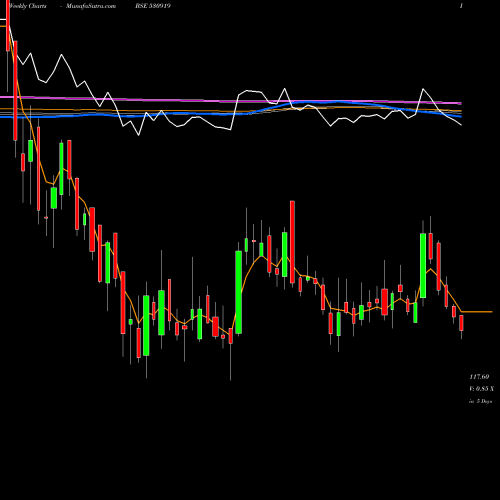Screen dimensions: 500x500
Task: Click the 'Weekly Charts' title text
Action: pyautogui.click(x=28, y=6)
